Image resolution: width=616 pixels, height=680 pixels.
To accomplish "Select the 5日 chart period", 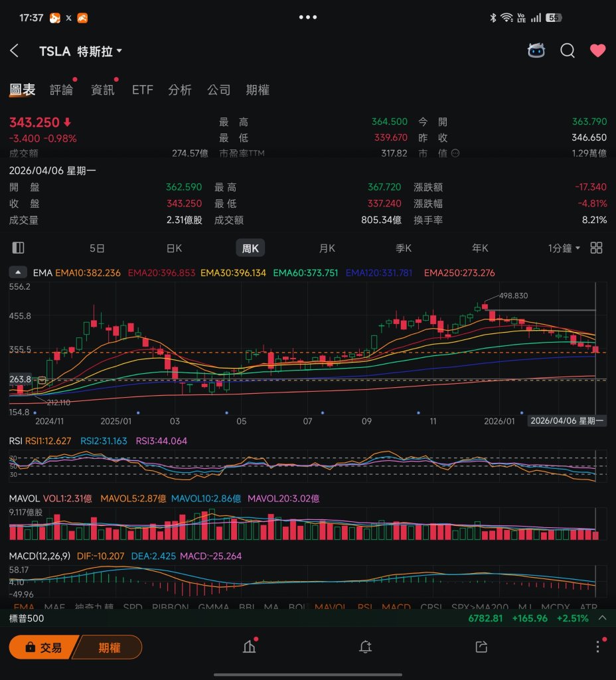I will point(97,248).
